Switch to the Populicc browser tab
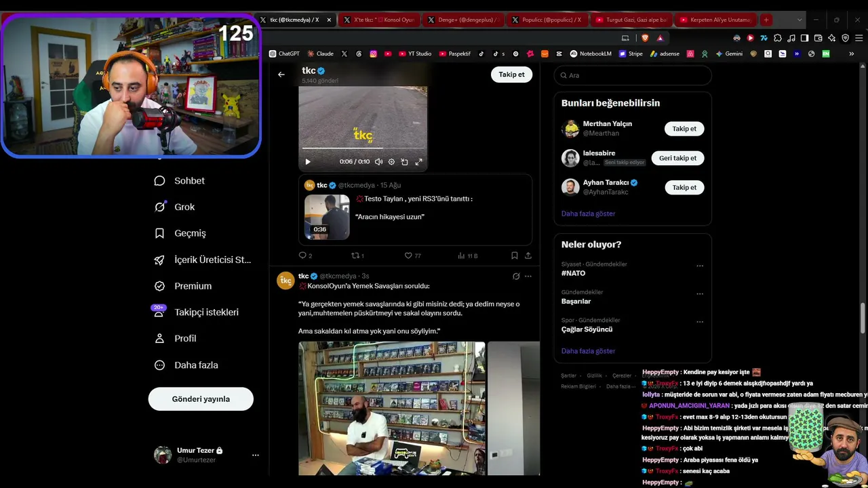 (x=547, y=20)
